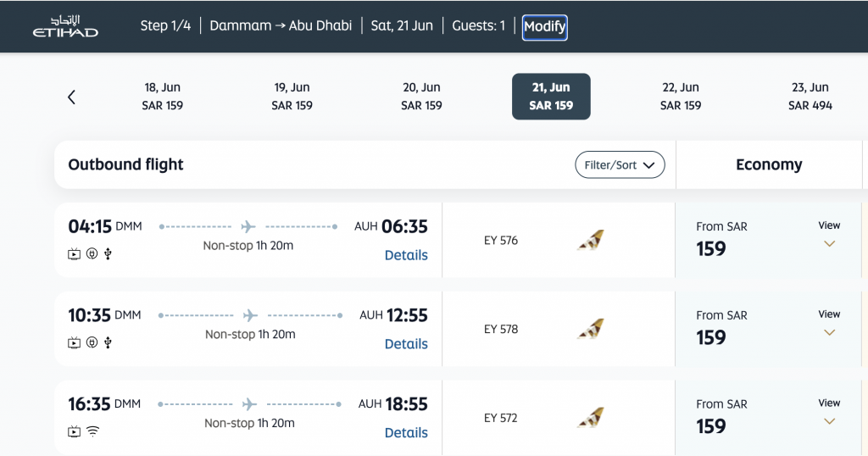Expand View fares for EY 578 economy
The width and height of the screenshot is (868, 456).
[829, 324]
